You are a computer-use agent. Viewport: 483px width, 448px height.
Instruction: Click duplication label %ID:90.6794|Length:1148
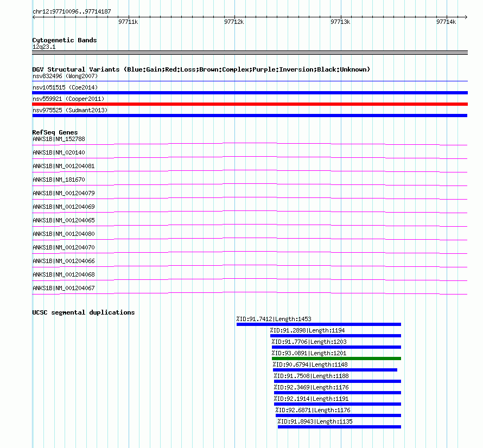310,364
